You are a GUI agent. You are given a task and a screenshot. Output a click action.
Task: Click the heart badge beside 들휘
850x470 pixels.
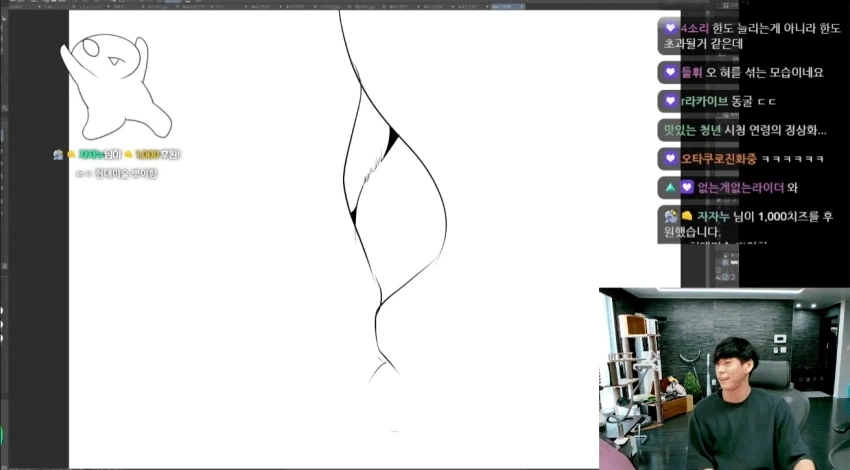pyautogui.click(x=671, y=72)
